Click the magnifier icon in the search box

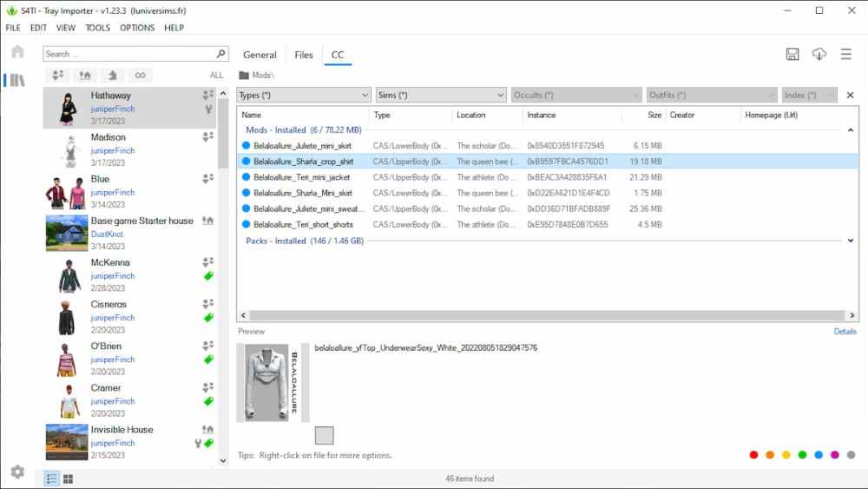pyautogui.click(x=220, y=54)
